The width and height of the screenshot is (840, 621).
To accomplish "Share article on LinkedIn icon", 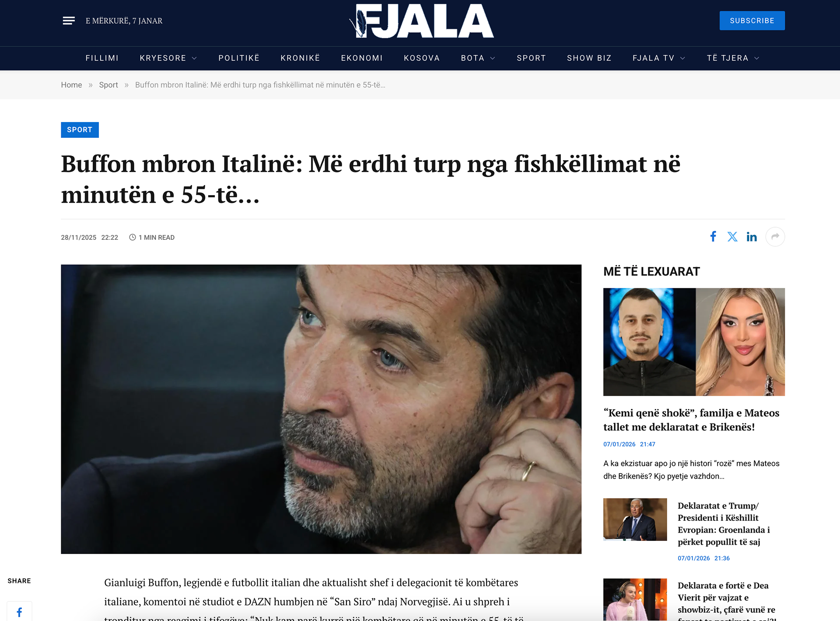I will 752,237.
